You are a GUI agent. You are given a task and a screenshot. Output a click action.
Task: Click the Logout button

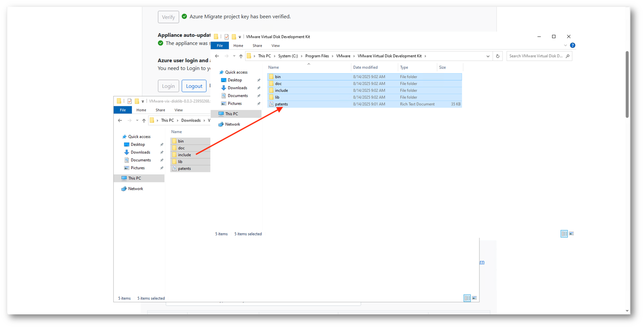pyautogui.click(x=194, y=86)
